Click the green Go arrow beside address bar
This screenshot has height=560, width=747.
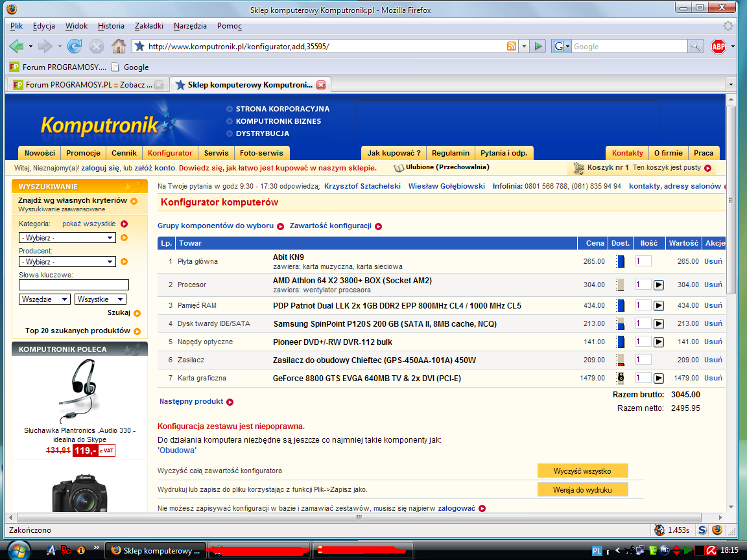538,46
